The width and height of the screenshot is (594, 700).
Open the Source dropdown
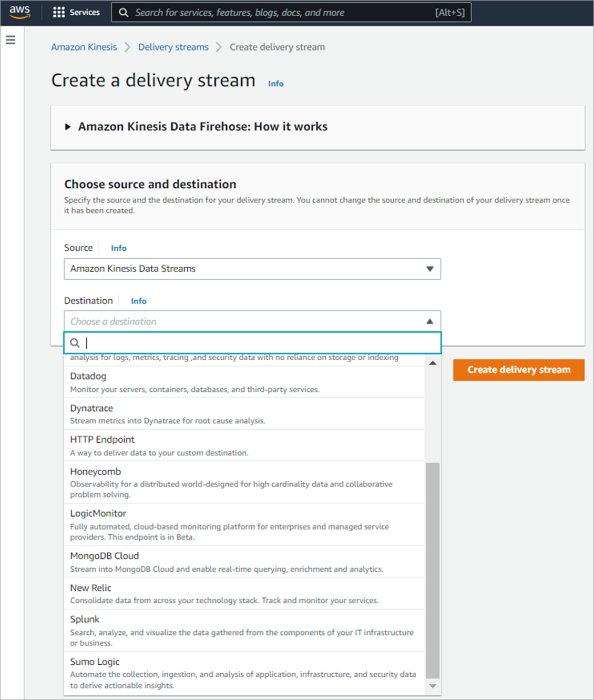pyautogui.click(x=252, y=269)
